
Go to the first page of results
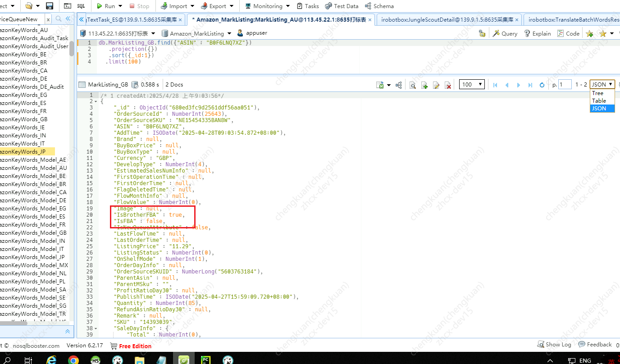[x=495, y=85]
